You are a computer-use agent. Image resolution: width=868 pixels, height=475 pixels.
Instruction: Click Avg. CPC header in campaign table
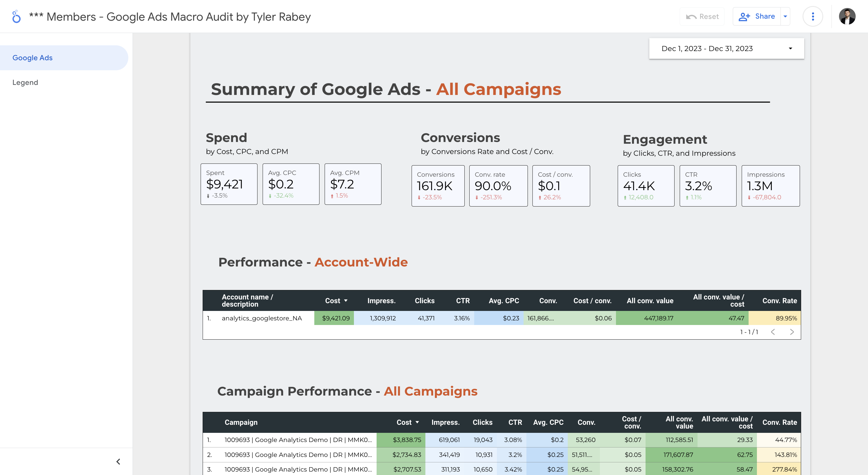(x=548, y=423)
